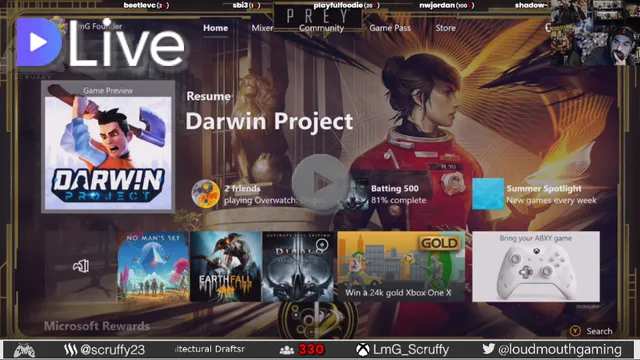Open the Store tab
The width and height of the screenshot is (640, 360).
(445, 28)
